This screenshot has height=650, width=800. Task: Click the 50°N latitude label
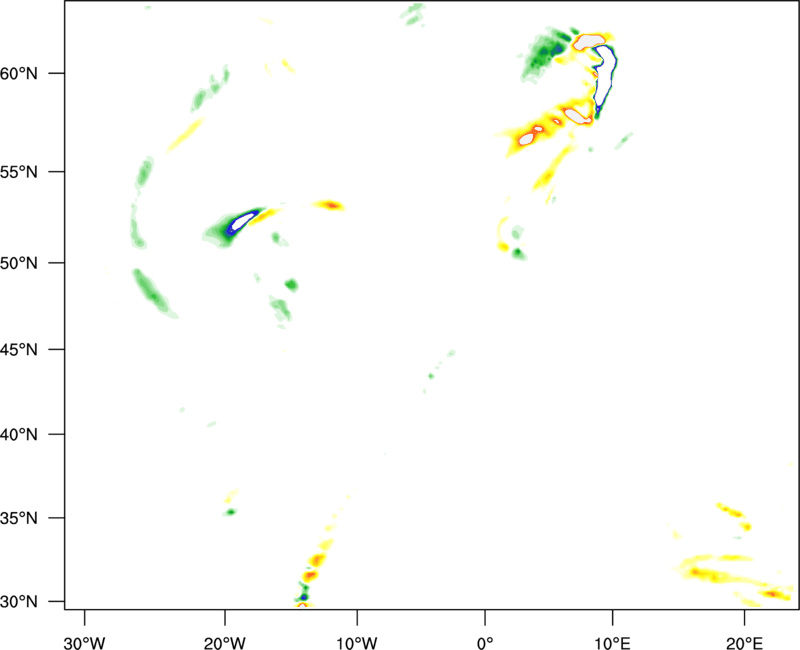tap(19, 263)
